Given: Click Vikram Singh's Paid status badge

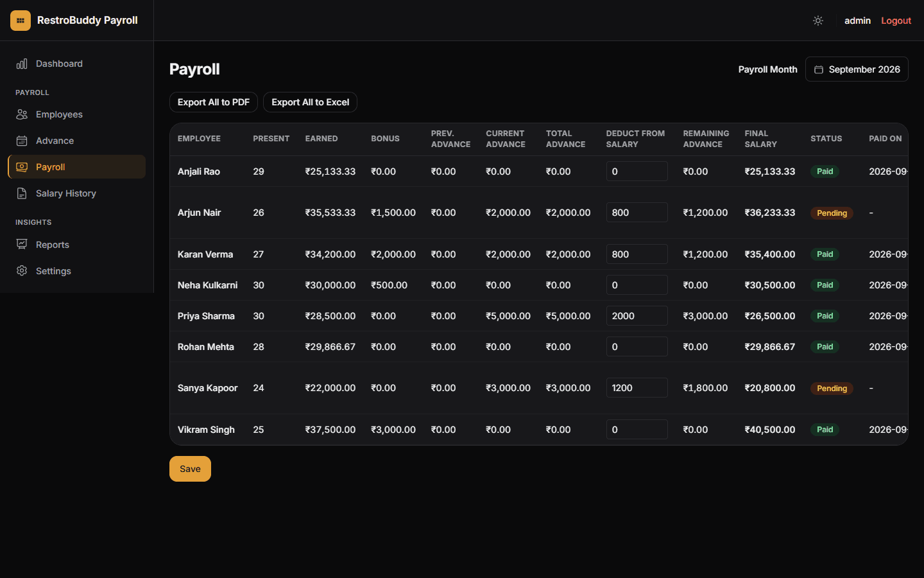Looking at the screenshot, I should pos(825,430).
